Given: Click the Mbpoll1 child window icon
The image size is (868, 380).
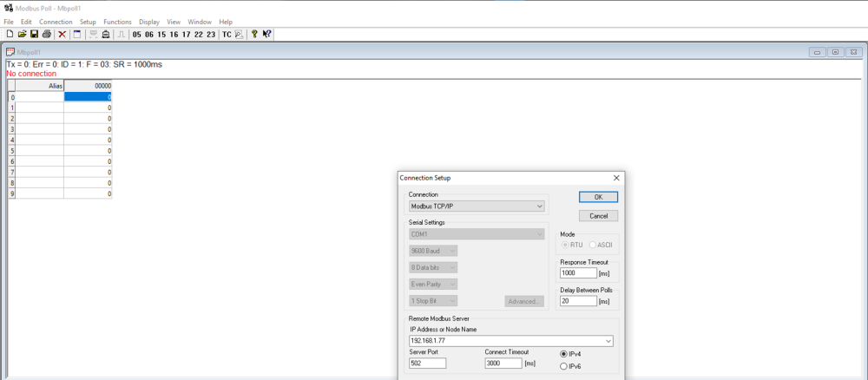Looking at the screenshot, I should tap(10, 52).
